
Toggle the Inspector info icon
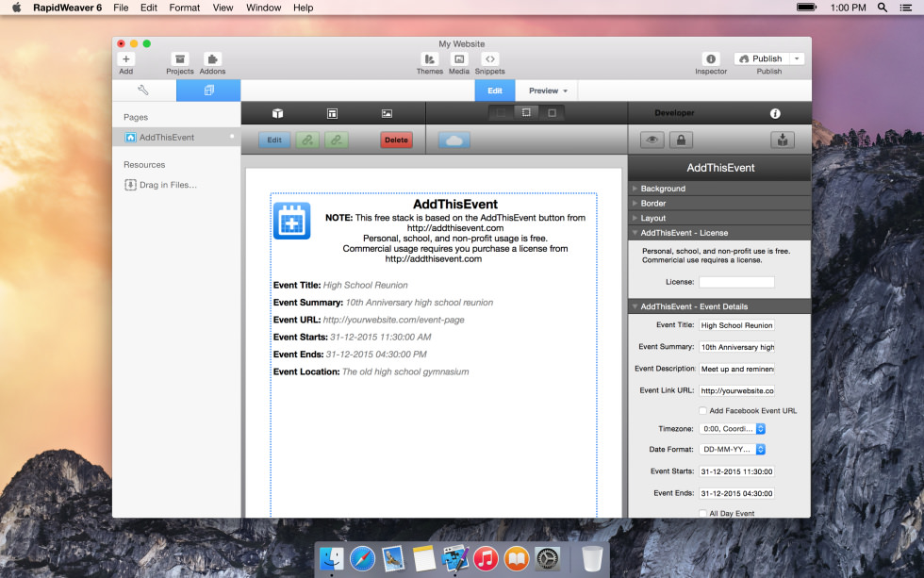click(x=711, y=58)
